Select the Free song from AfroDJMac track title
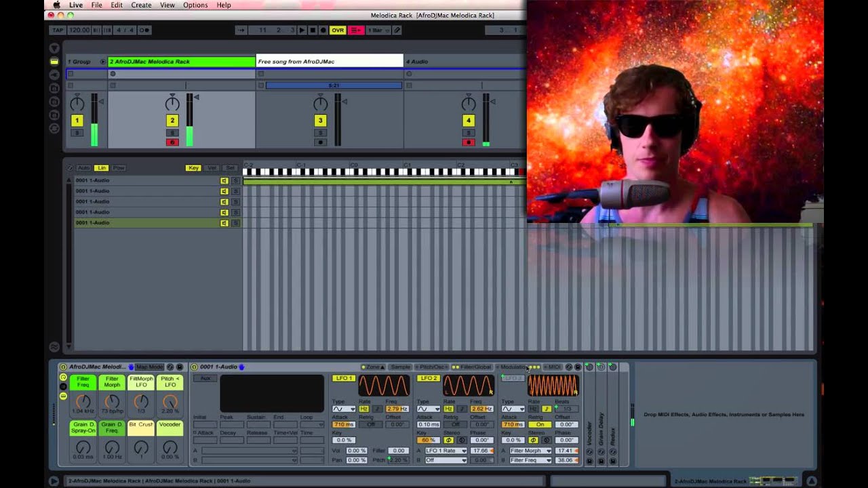 tap(330, 62)
